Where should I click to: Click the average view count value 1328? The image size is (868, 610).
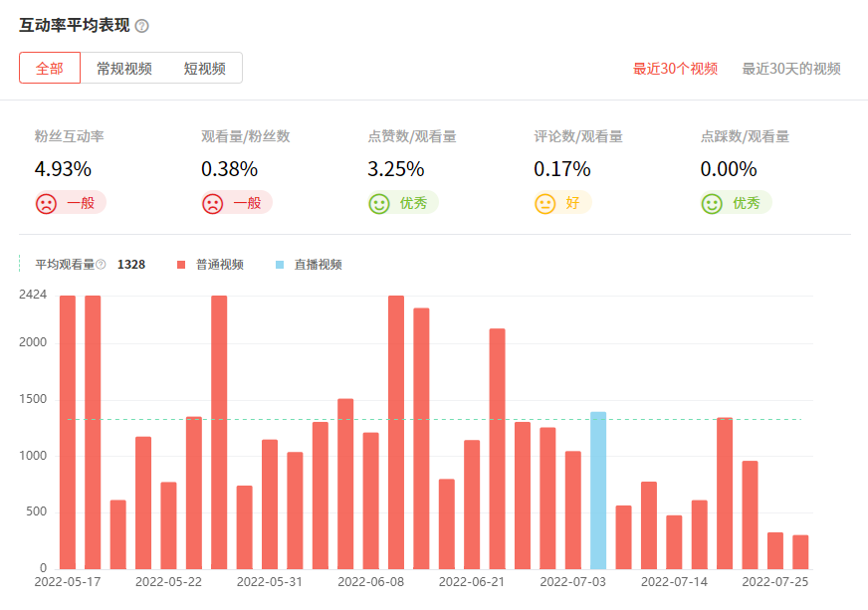pos(130,264)
